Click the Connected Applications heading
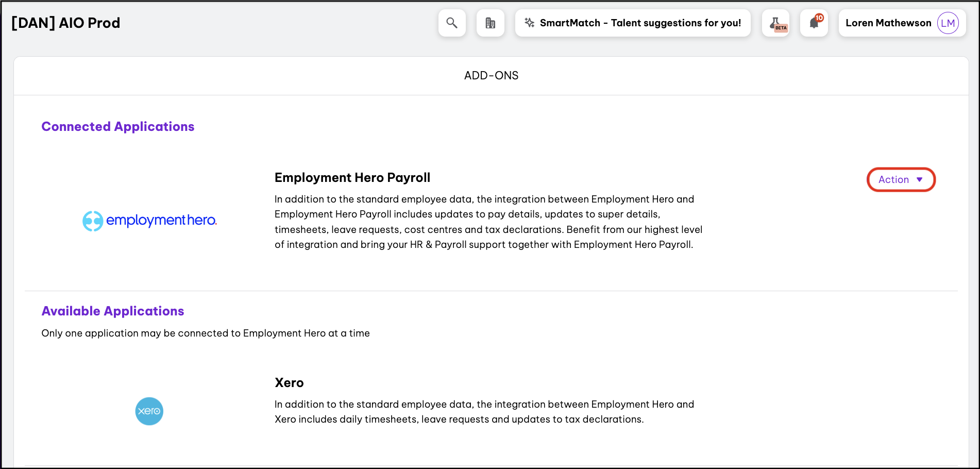This screenshot has width=980, height=469. pyautogui.click(x=118, y=127)
